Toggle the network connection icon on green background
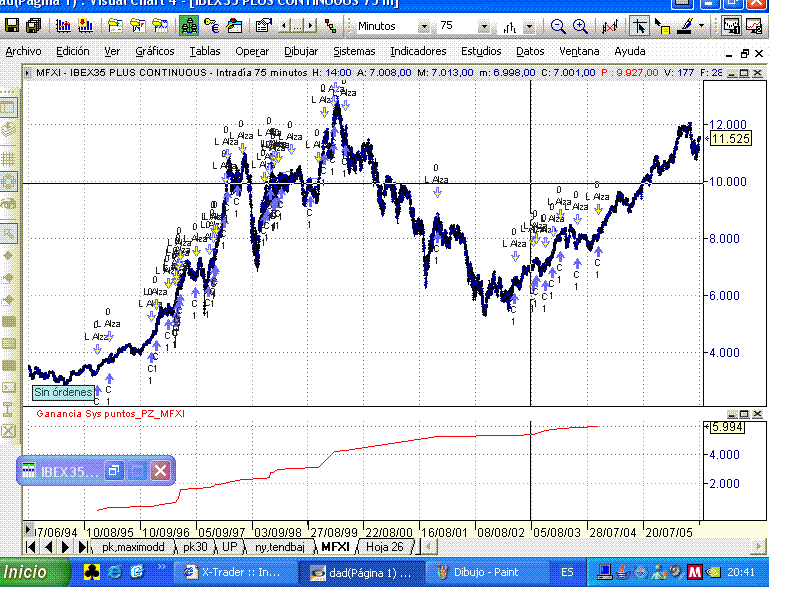Screen dimensions: 800x600 pyautogui.click(x=189, y=26)
